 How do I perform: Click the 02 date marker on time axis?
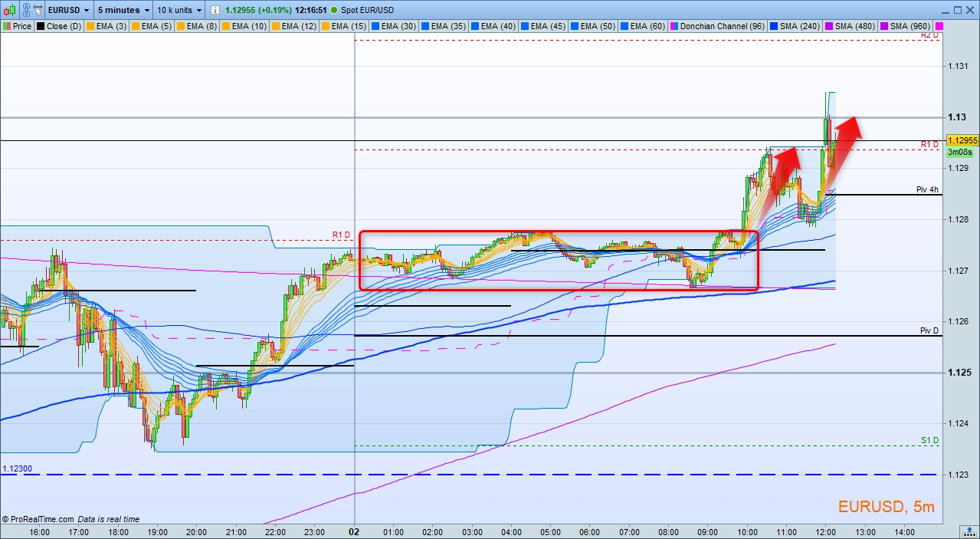click(355, 531)
